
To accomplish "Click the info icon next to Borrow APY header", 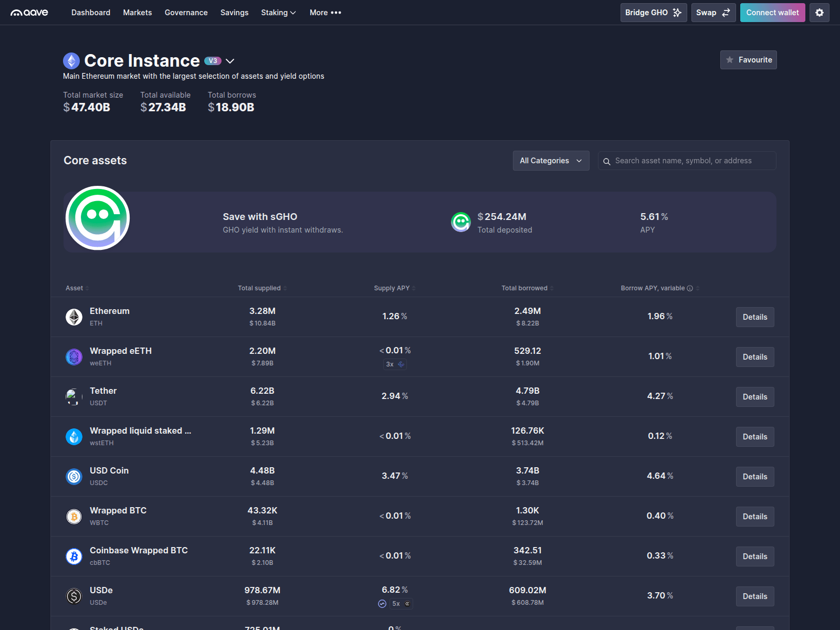I will click(x=690, y=288).
